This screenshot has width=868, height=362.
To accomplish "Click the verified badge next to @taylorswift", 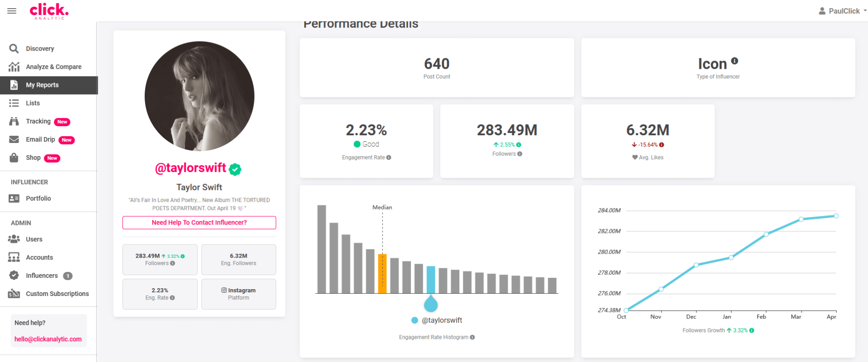I will tap(235, 169).
